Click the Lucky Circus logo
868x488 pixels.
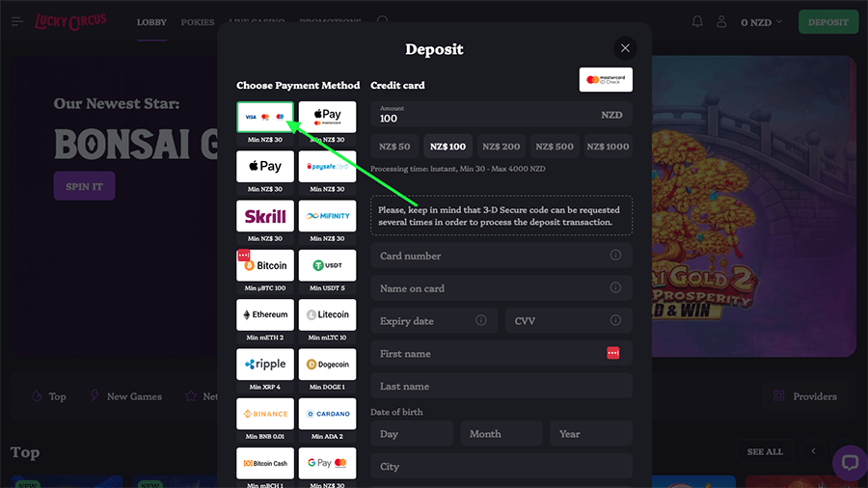(x=70, y=21)
